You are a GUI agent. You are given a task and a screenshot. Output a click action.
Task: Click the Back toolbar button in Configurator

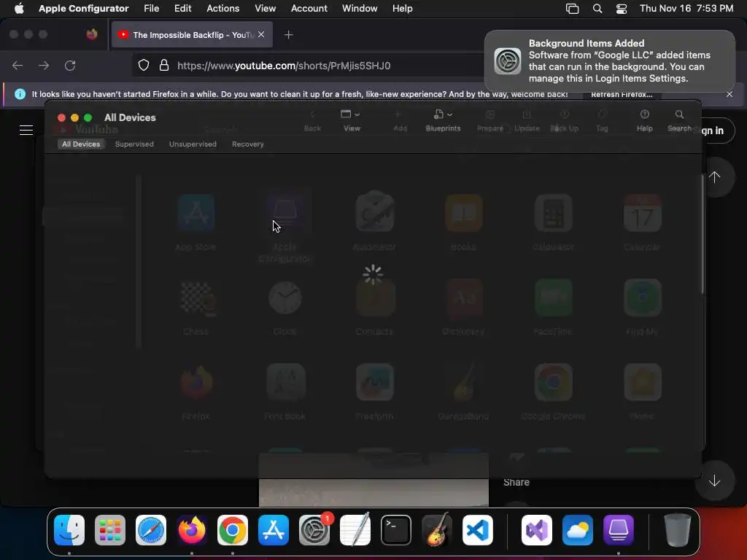point(312,120)
